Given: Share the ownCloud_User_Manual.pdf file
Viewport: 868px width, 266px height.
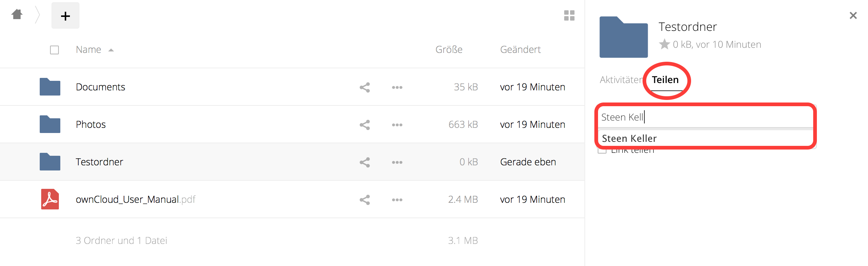Looking at the screenshot, I should [x=364, y=200].
